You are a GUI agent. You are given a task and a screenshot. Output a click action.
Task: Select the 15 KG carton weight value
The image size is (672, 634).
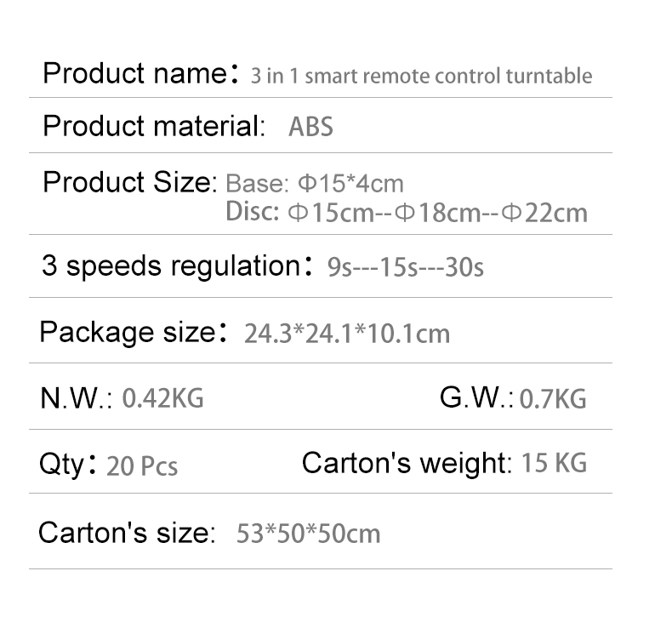tap(554, 464)
